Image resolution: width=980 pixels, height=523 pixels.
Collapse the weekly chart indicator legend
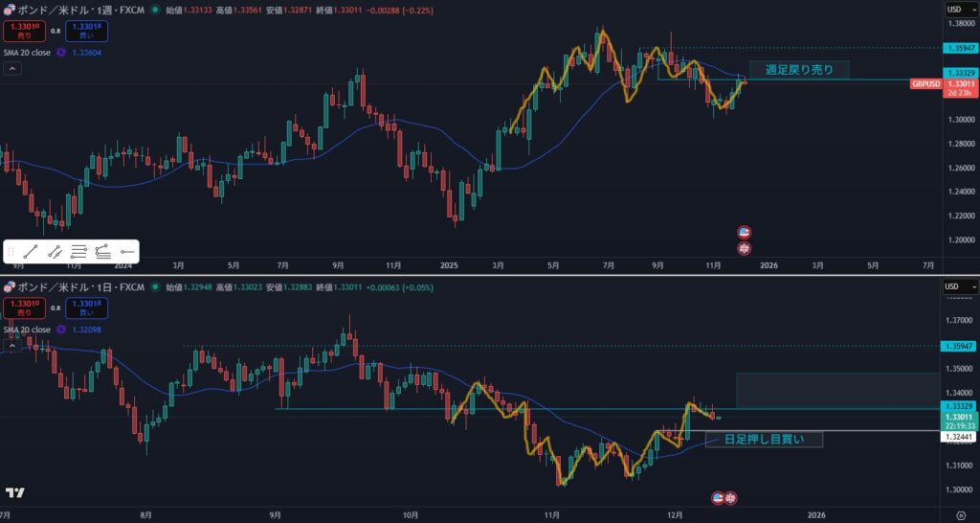coord(11,69)
